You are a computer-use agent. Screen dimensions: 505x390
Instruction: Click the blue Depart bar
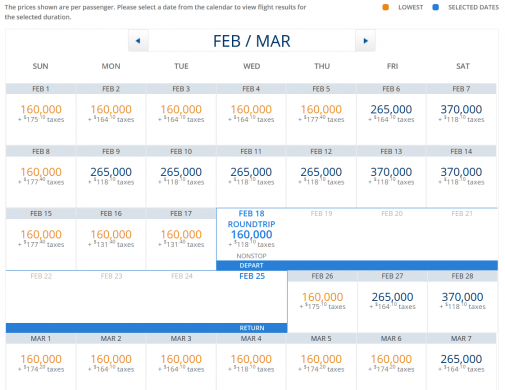(357, 265)
